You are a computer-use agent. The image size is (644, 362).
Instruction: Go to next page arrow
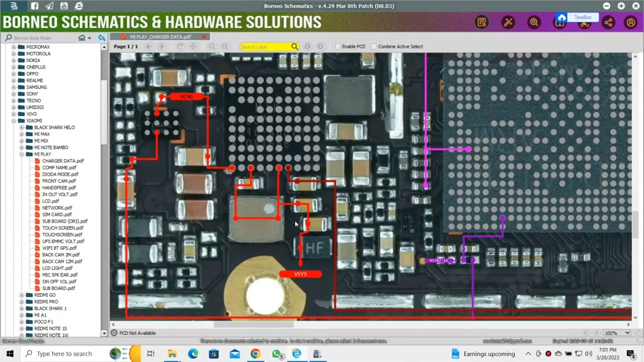162,46
